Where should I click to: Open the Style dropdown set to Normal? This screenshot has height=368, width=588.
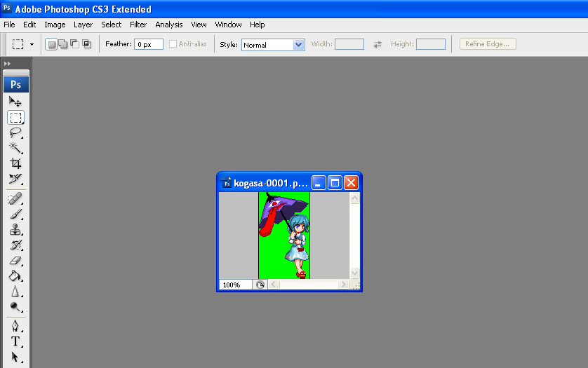(x=273, y=45)
